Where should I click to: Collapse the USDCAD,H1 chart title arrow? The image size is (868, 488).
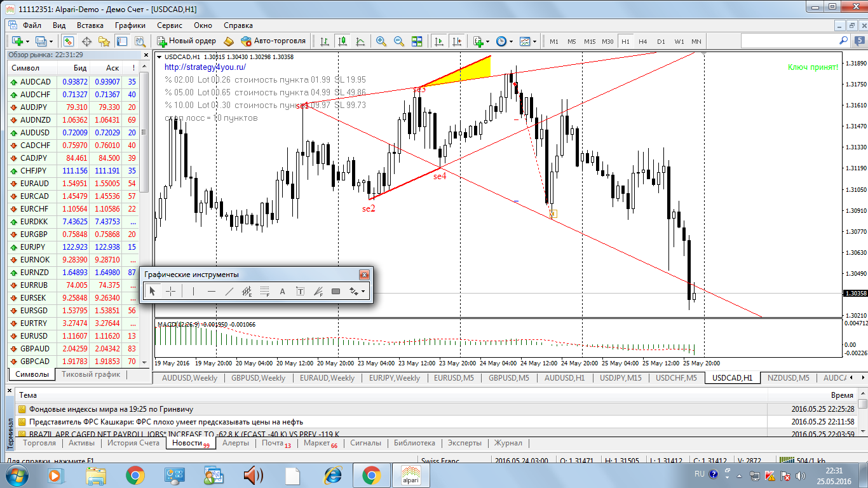pyautogui.click(x=159, y=57)
